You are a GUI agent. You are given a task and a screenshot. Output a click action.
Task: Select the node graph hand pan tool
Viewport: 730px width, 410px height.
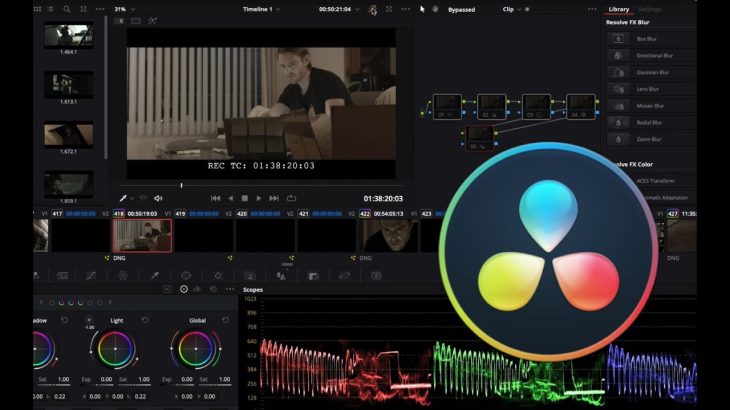point(435,9)
